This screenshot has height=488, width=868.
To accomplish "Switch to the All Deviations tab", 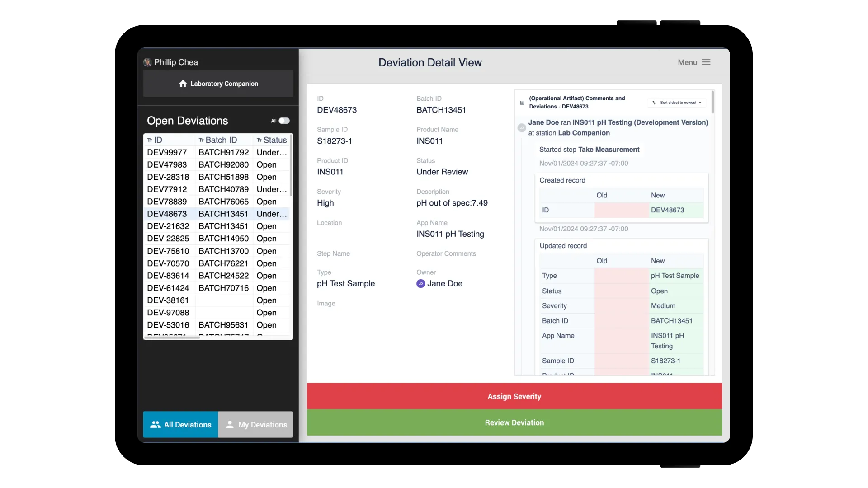I will [181, 424].
